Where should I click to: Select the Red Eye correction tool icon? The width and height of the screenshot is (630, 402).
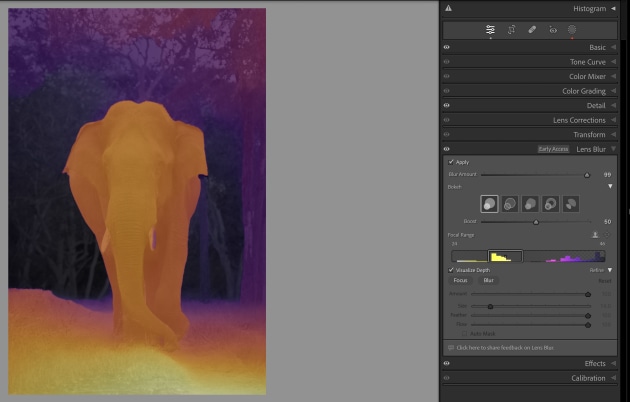click(553, 30)
